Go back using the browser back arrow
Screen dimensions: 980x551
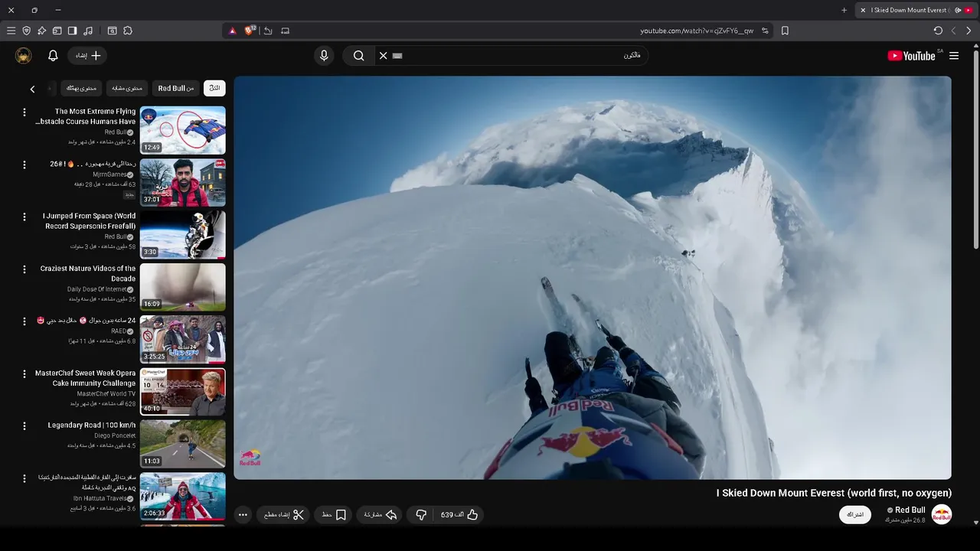pyautogui.click(x=953, y=31)
